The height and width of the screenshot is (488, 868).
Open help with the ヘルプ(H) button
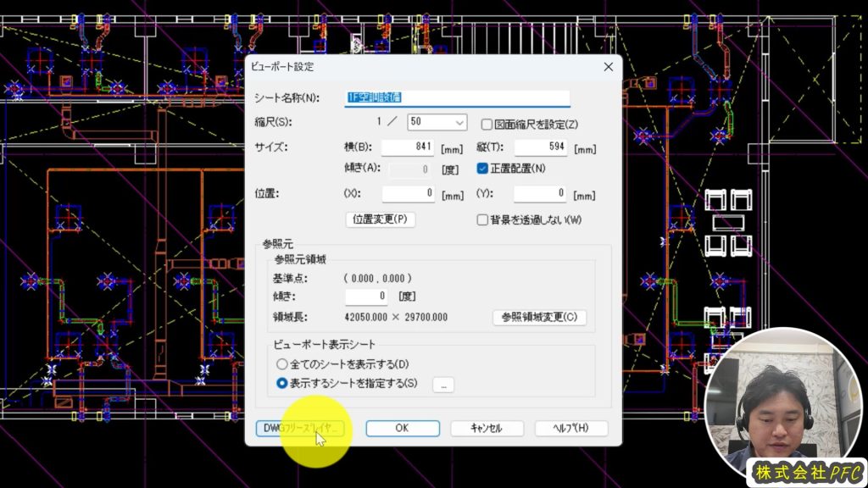coord(570,429)
